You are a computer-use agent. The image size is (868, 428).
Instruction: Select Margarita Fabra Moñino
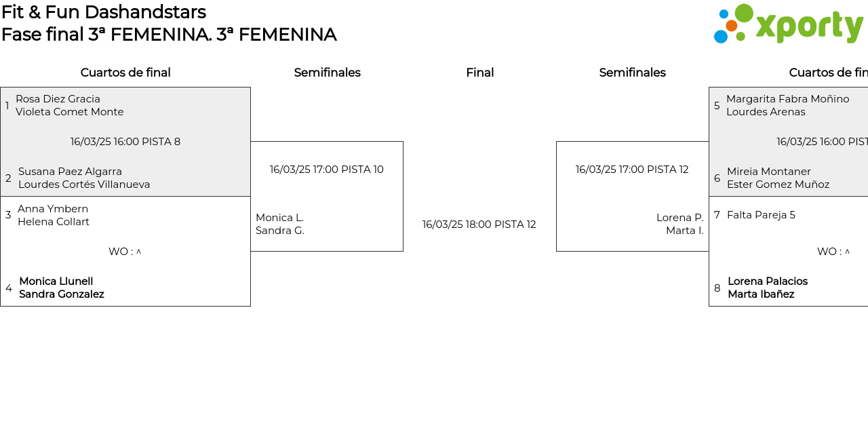[x=787, y=99]
